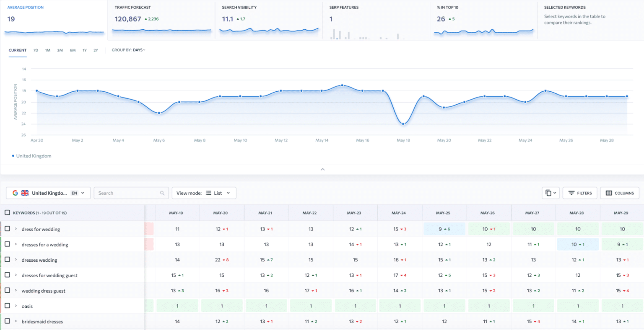Open the Group By Days dropdown
The image size is (644, 330).
(138, 50)
